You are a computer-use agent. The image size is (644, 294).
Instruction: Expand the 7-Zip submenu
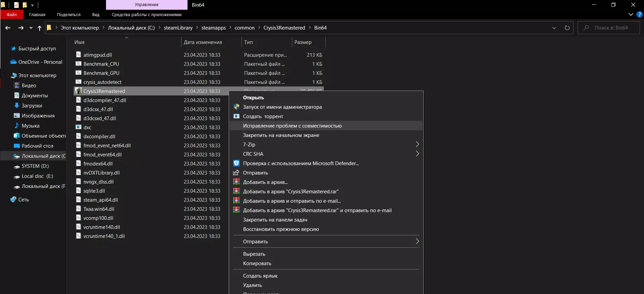pos(417,144)
